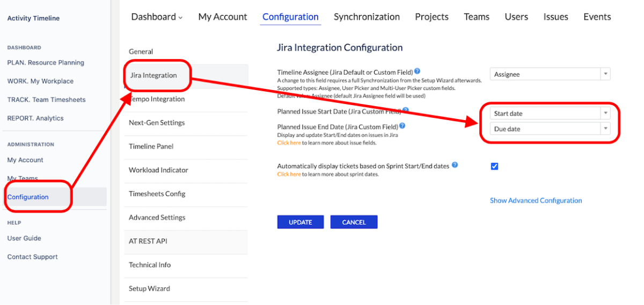Open the Users tab

pos(516,17)
